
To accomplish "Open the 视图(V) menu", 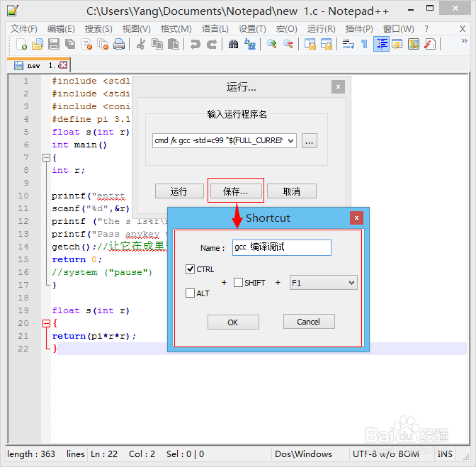I will [136, 29].
